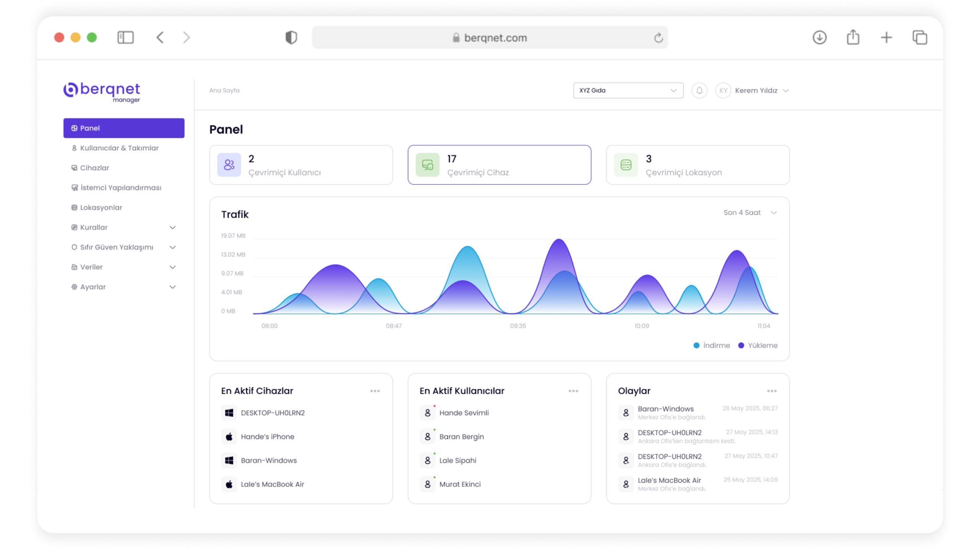
Task: Click the Ana Sayfa breadcrumb link
Action: tap(224, 90)
